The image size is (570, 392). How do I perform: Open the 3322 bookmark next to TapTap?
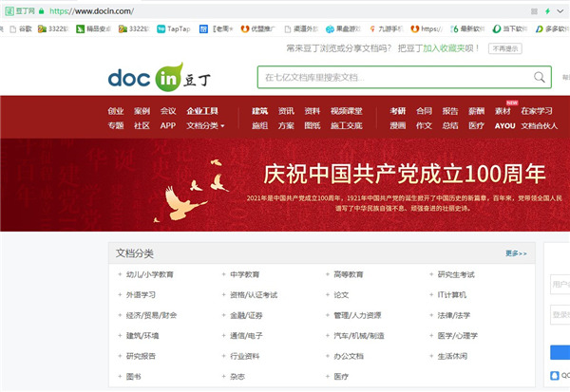click(x=134, y=28)
